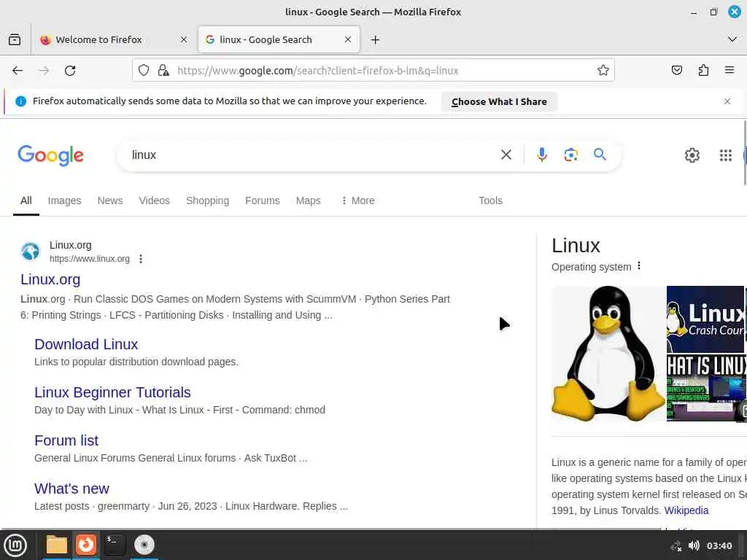747x560 pixels.
Task: Click the site security padlock icon
Action: click(x=163, y=71)
